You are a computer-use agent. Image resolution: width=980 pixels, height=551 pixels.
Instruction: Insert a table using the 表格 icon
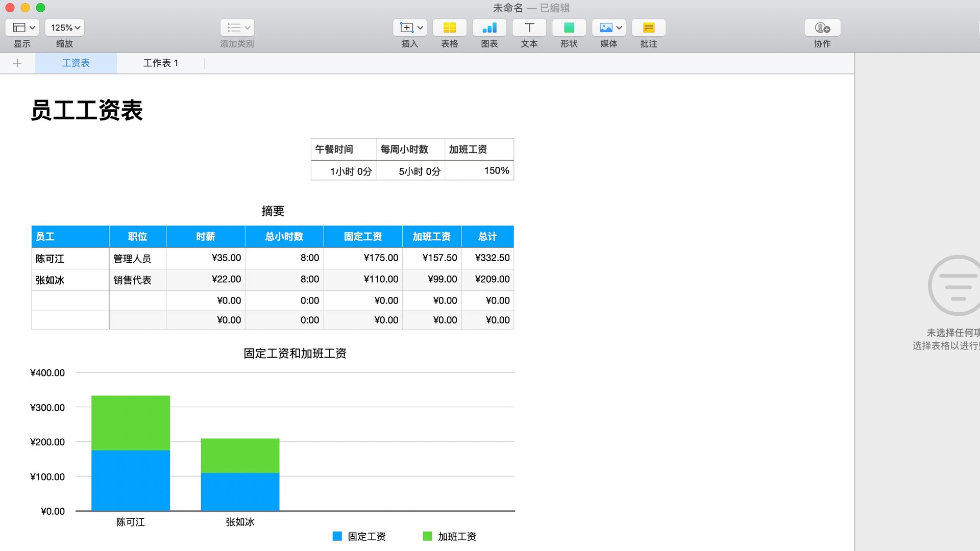449,28
